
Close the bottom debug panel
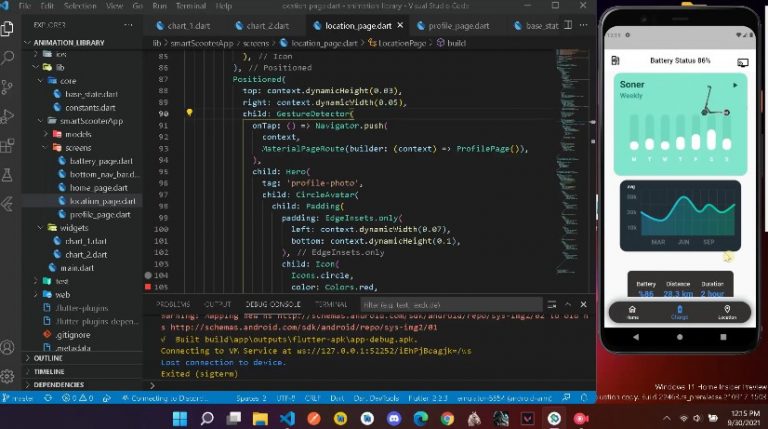click(583, 304)
